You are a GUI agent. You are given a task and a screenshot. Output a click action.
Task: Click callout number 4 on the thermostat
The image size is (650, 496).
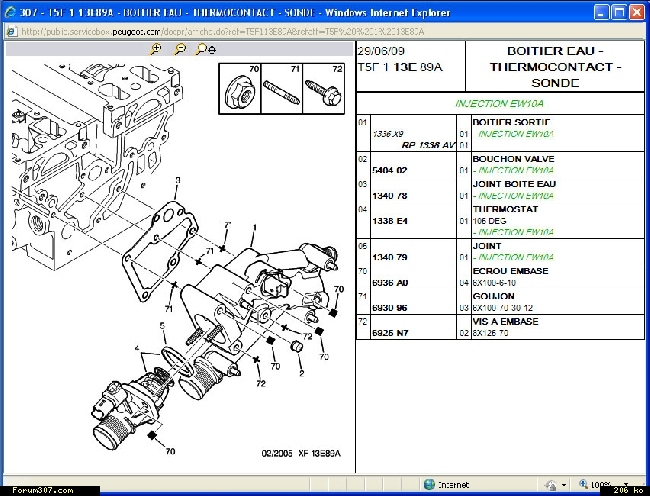pyautogui.click(x=137, y=348)
